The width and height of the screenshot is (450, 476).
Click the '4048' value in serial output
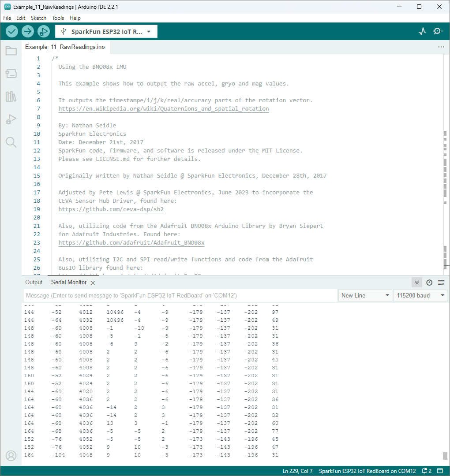pos(86,455)
